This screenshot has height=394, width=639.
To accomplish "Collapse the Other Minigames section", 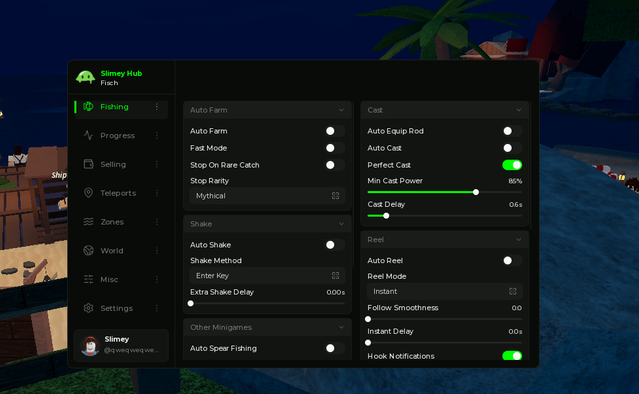I will point(267,327).
